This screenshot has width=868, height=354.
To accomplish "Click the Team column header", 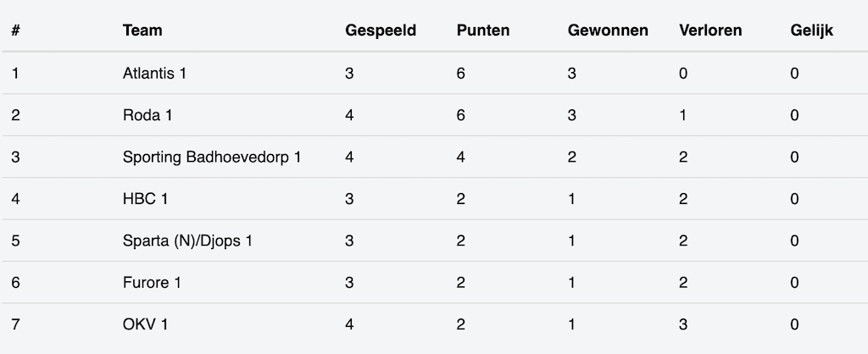I will [x=142, y=30].
